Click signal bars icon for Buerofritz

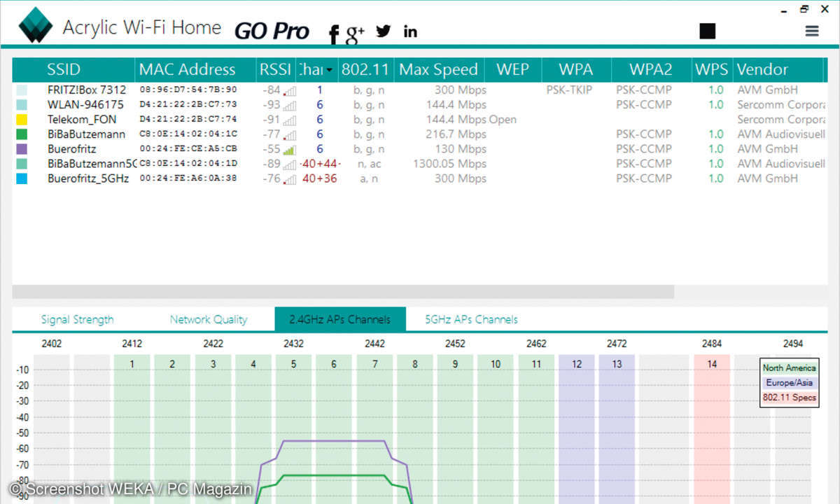click(x=289, y=149)
